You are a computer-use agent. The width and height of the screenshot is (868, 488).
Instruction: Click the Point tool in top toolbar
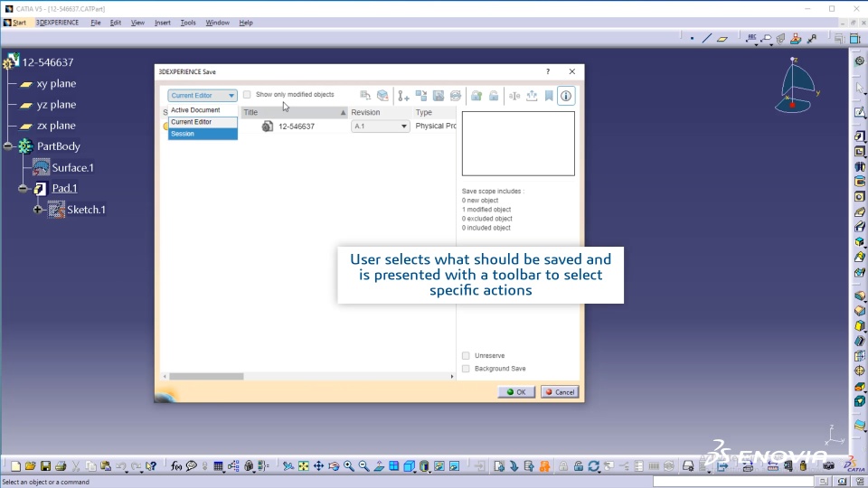(x=692, y=39)
